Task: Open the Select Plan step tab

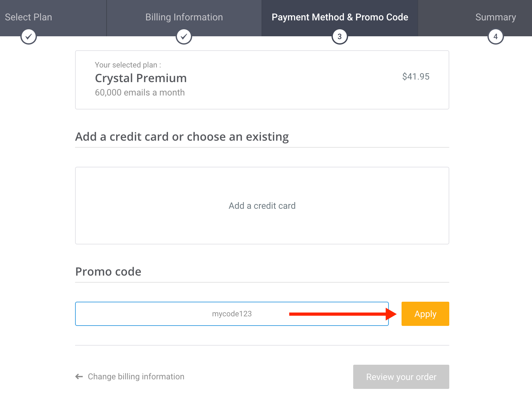Action: [x=53, y=18]
